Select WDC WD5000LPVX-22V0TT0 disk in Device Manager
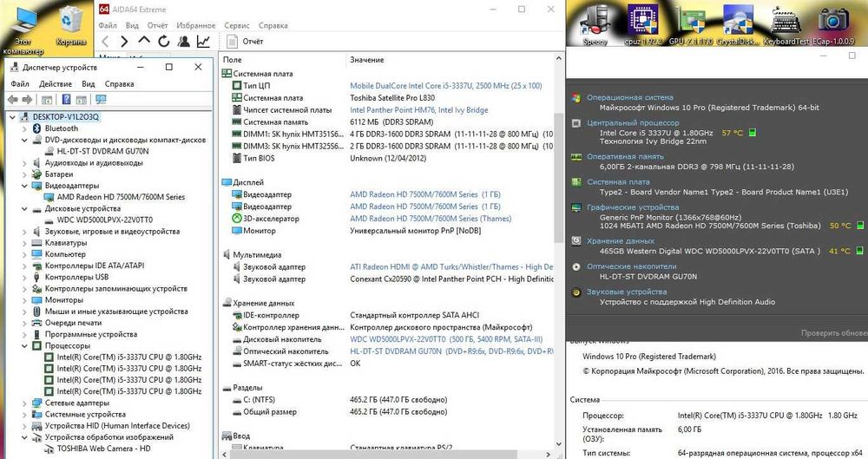Screen dimensions: 868x459 tap(105, 220)
